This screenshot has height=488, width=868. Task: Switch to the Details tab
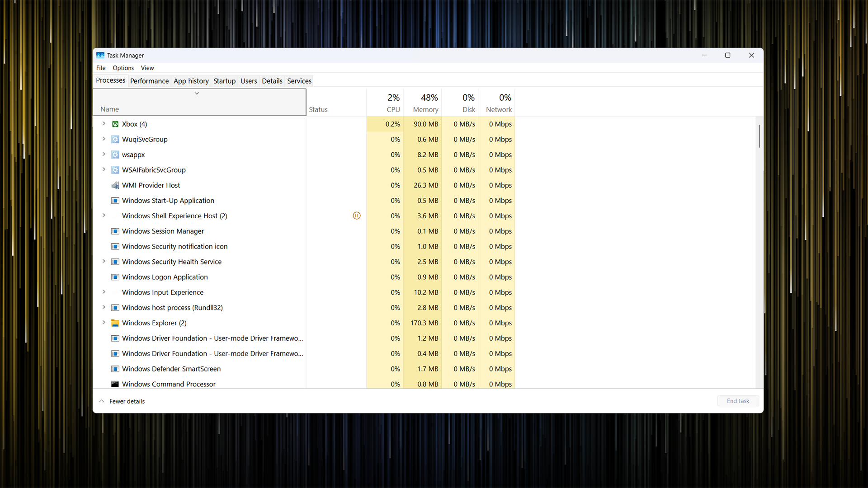coord(272,81)
